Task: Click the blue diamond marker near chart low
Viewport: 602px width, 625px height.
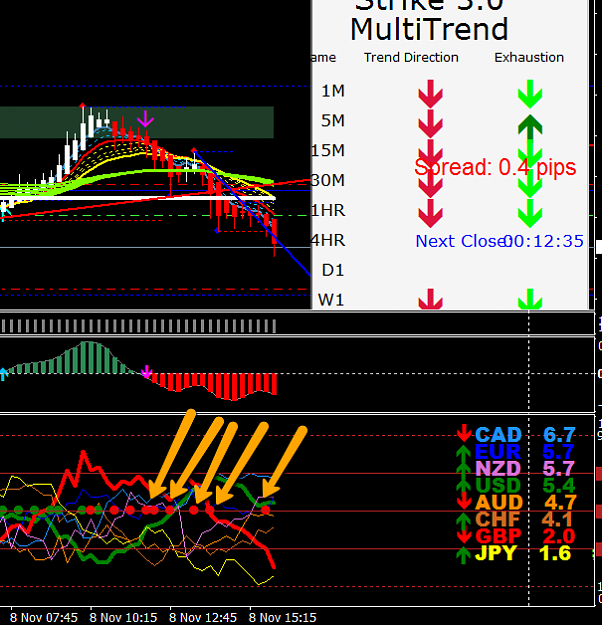Action: click(217, 230)
